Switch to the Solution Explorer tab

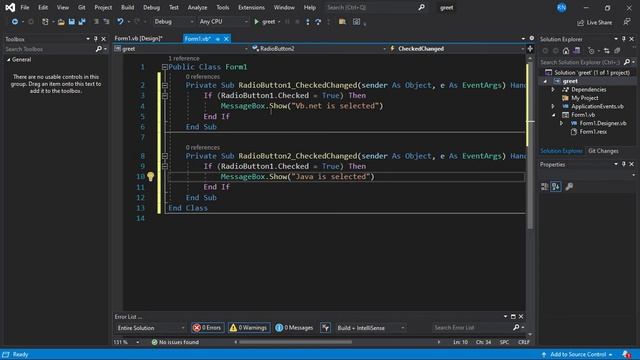click(x=561, y=151)
